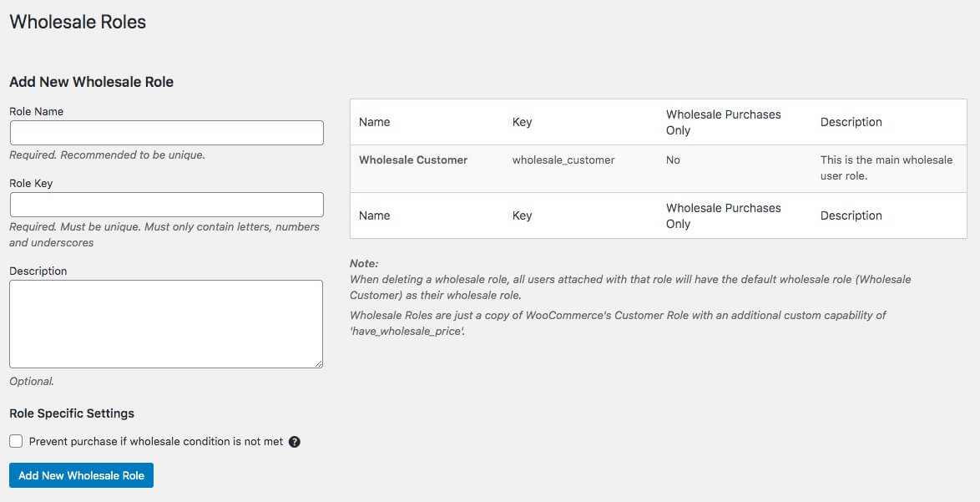The height and width of the screenshot is (502, 980).
Task: Click the Role Name field label
Action: [36, 111]
